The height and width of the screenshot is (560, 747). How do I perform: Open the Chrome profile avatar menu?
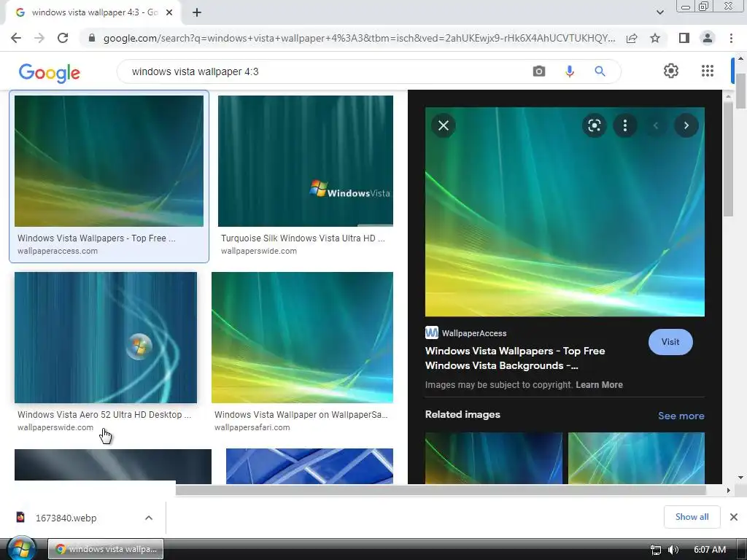click(x=708, y=38)
